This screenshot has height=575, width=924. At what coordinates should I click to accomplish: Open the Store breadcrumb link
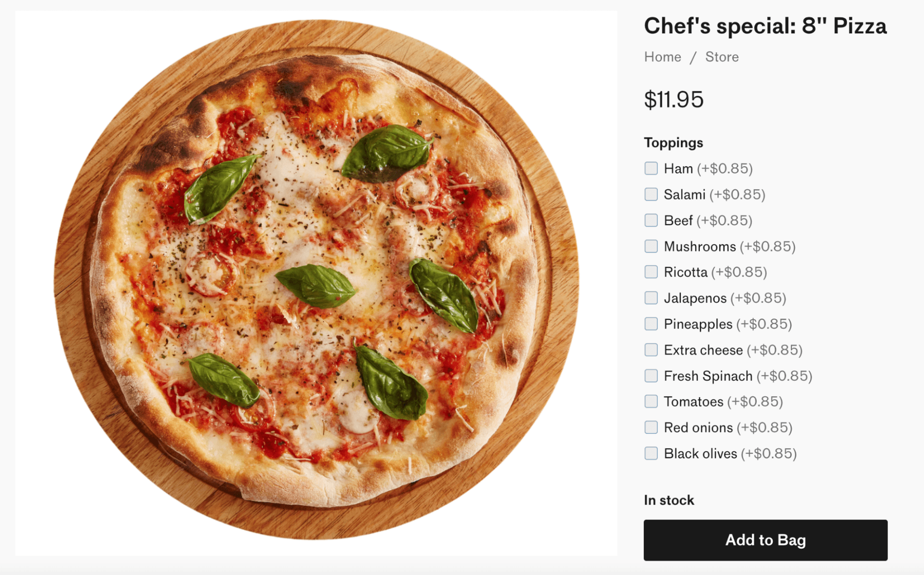[x=722, y=57]
